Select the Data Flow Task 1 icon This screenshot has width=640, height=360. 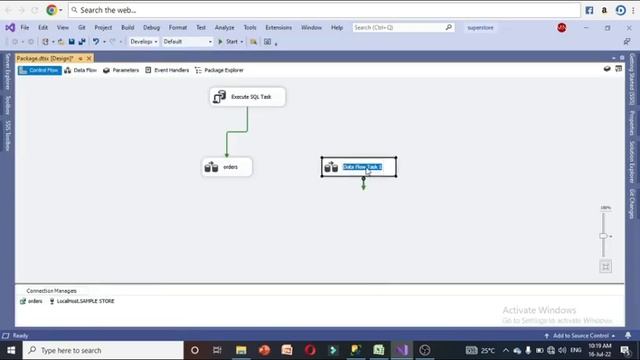click(331, 167)
